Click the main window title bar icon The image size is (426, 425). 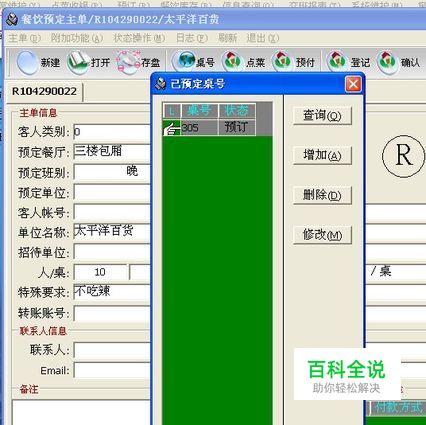pyautogui.click(x=12, y=19)
